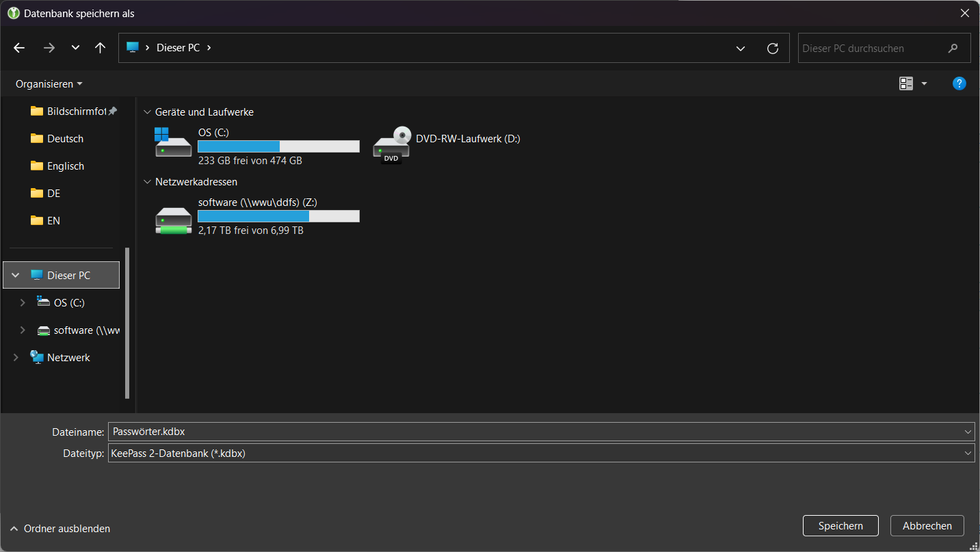Image resolution: width=980 pixels, height=552 pixels.
Task: Collapse the Geräte und Laufwerke group
Action: pyautogui.click(x=147, y=112)
